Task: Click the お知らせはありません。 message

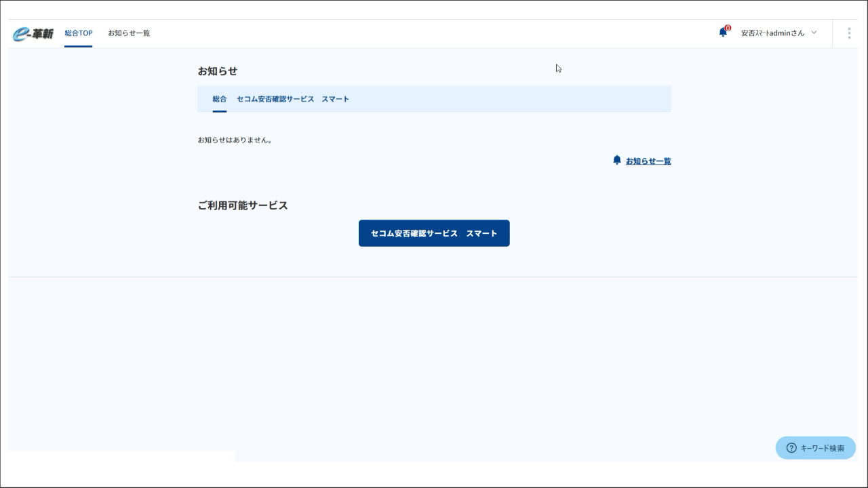Action: (235, 140)
